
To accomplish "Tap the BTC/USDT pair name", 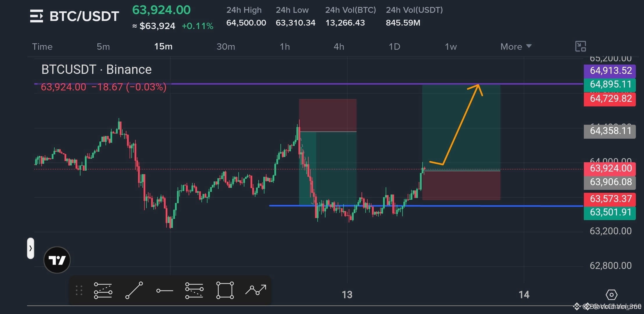I will [84, 16].
